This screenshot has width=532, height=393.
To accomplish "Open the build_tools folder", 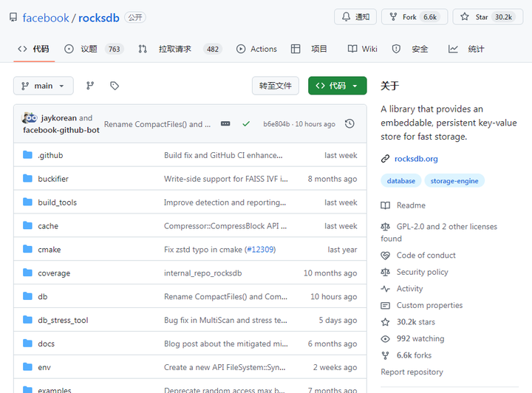I will [58, 202].
